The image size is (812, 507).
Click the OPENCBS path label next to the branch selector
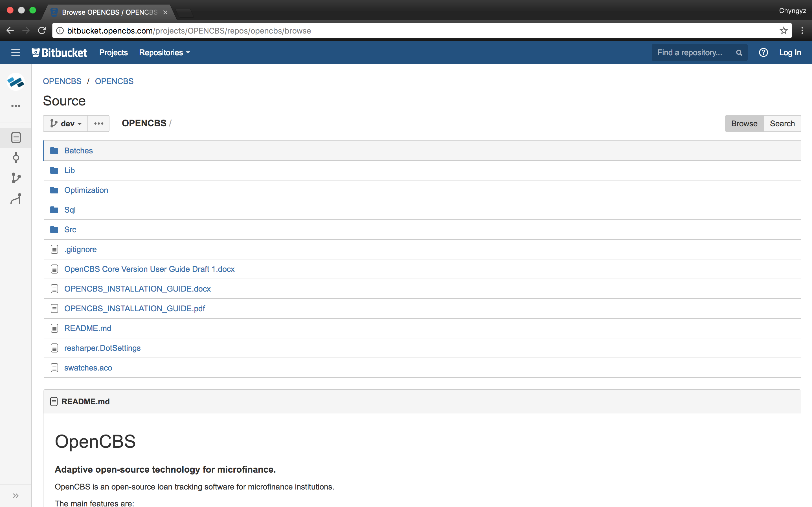pyautogui.click(x=144, y=124)
